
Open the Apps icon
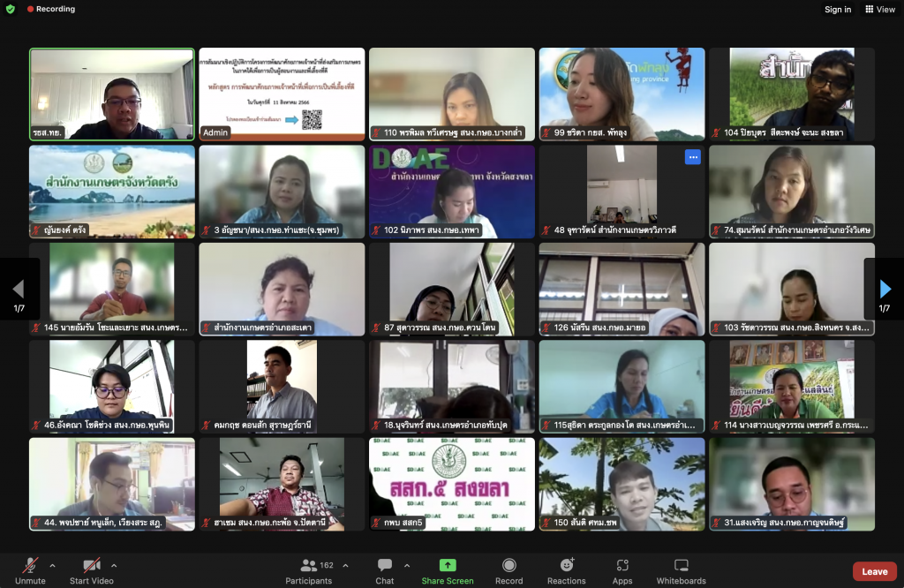pyautogui.click(x=622, y=566)
